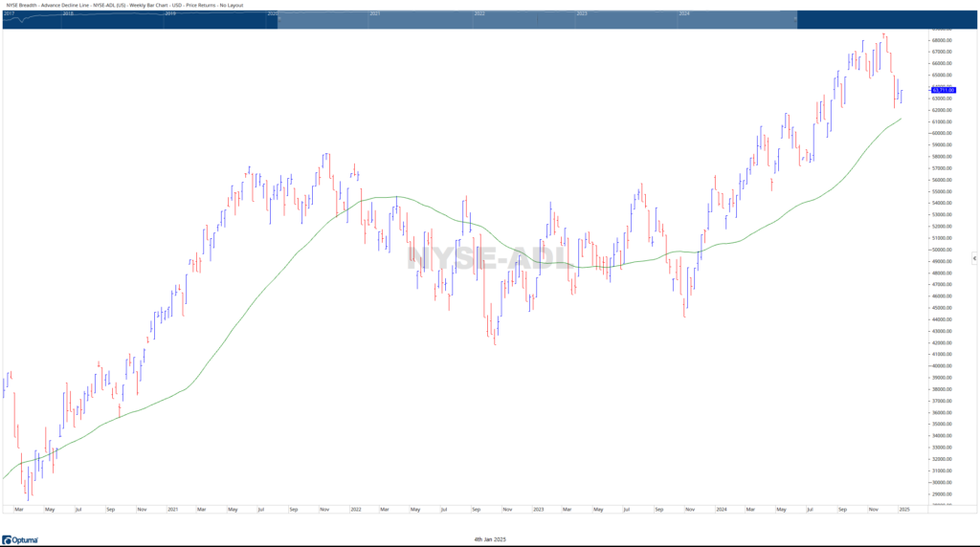The height and width of the screenshot is (547, 980).
Task: Click the 68000.00 price scale label
Action: (x=942, y=40)
